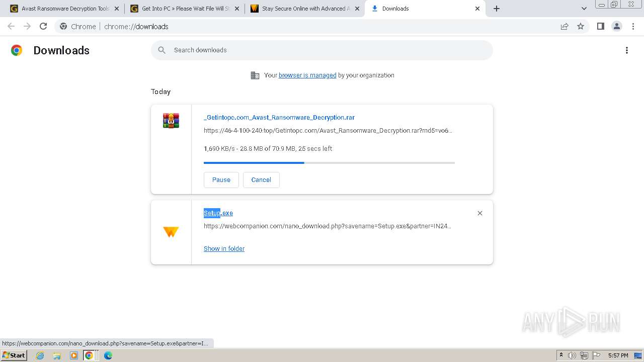The height and width of the screenshot is (362, 644).
Task: Remove Setup.exe from the downloads list
Action: 480,213
